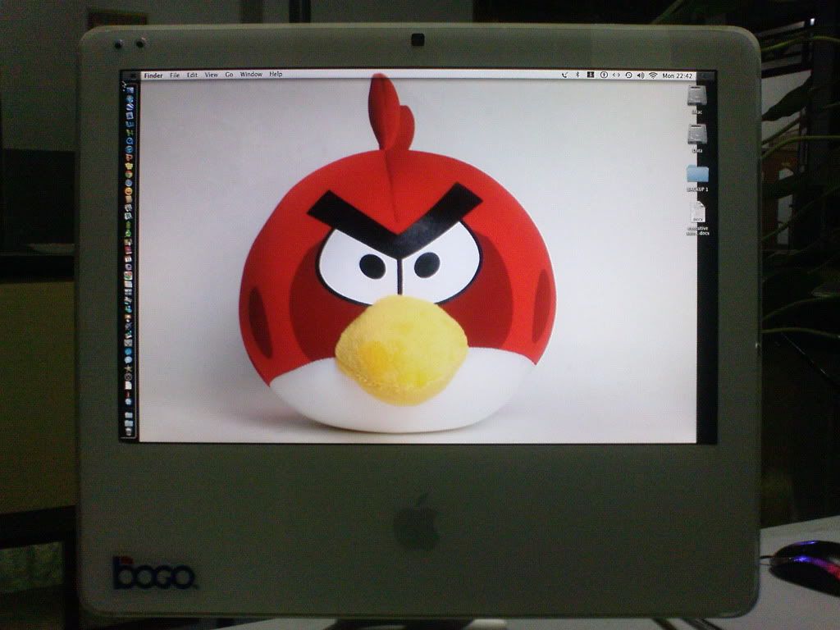Click the orange smiley Dock icon
The height and width of the screenshot is (630, 840).
(129, 190)
